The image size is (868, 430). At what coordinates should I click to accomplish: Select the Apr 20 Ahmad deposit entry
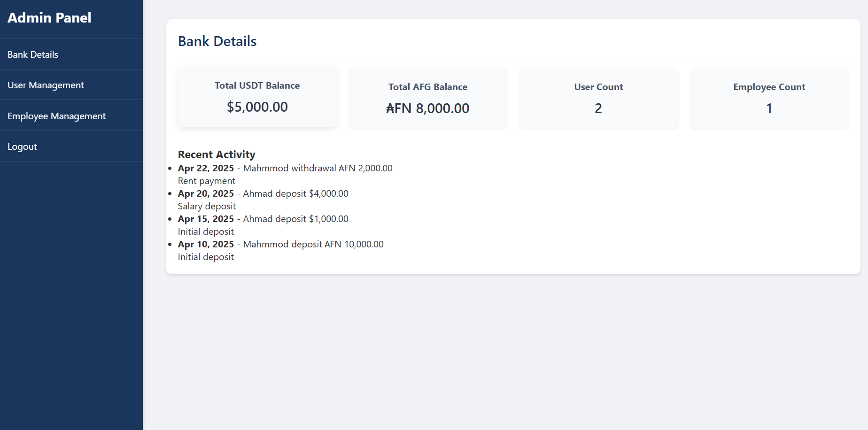[263, 193]
